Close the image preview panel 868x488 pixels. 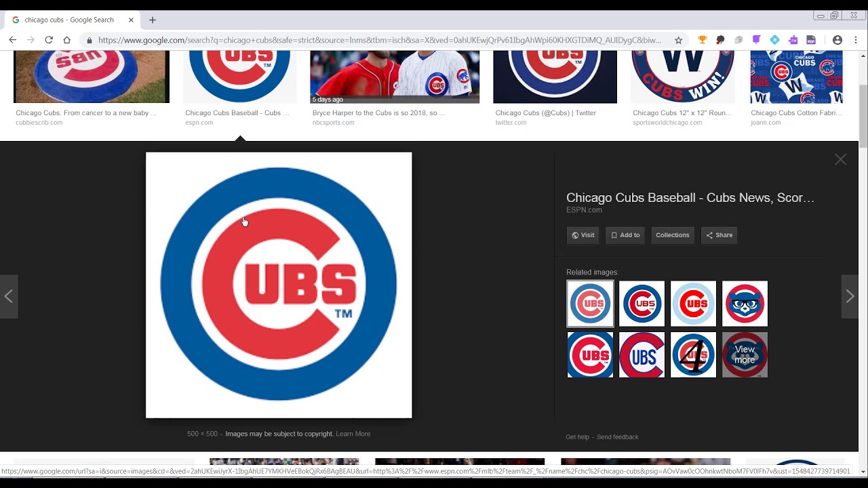pos(840,159)
